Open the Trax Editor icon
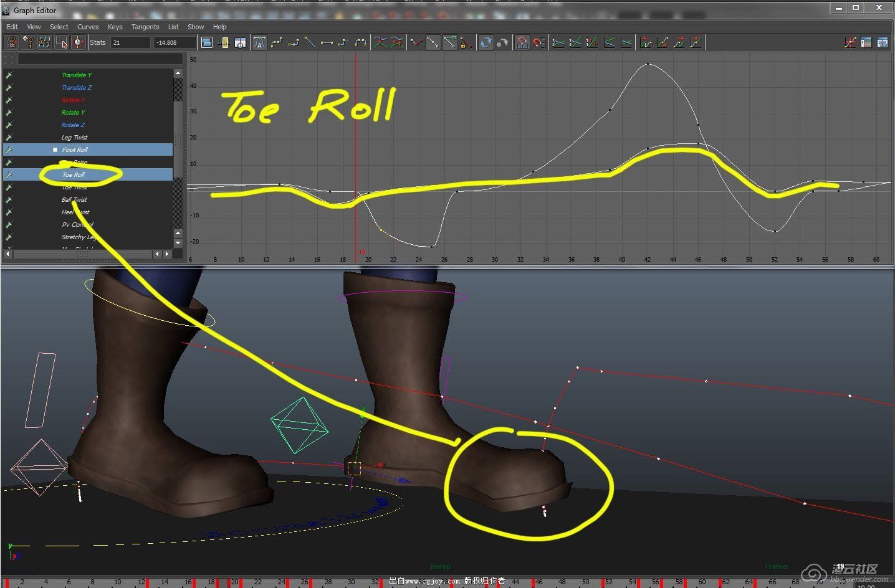This screenshot has width=895, height=588. [883, 42]
